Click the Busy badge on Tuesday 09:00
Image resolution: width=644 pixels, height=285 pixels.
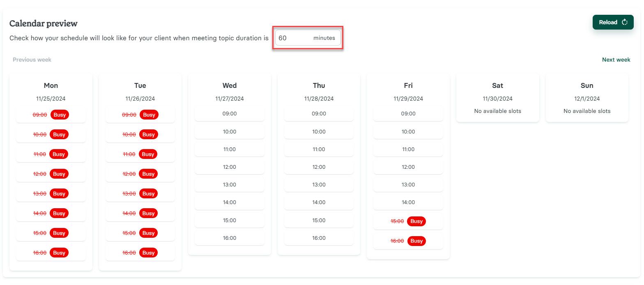149,115
